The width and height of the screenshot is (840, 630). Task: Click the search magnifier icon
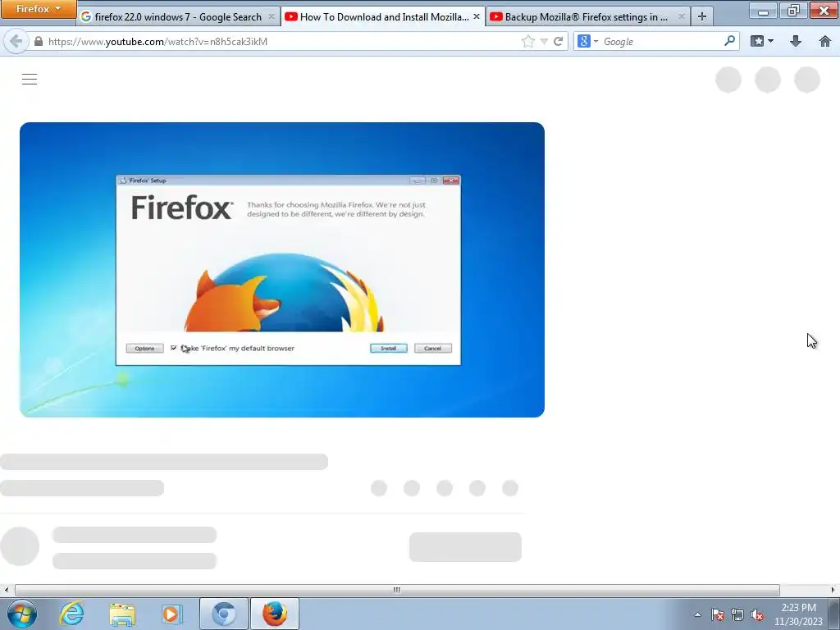729,41
